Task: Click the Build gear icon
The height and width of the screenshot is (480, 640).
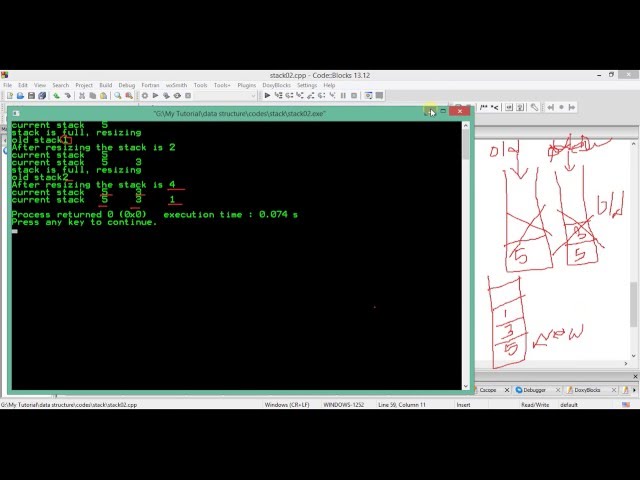Action: tap(144, 96)
